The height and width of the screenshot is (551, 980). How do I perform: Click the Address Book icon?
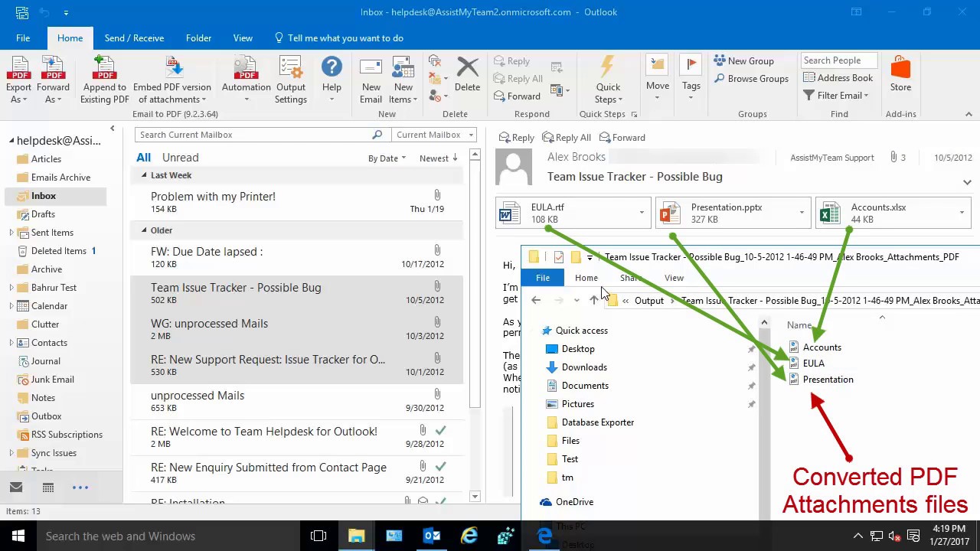pos(809,78)
